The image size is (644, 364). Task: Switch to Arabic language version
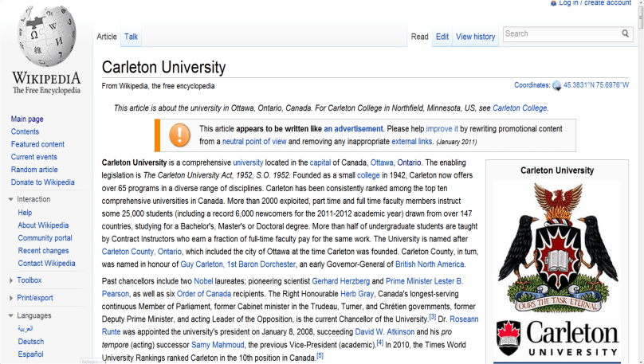coord(26,329)
